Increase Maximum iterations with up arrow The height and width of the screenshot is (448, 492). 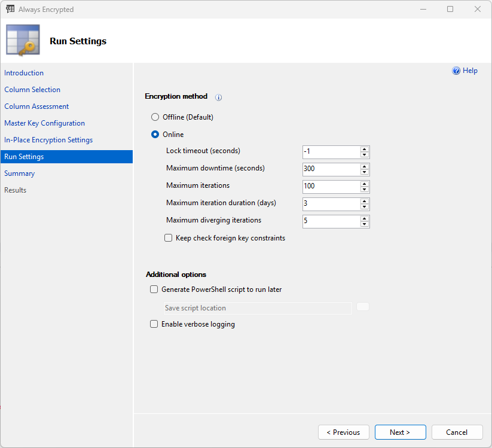point(364,184)
